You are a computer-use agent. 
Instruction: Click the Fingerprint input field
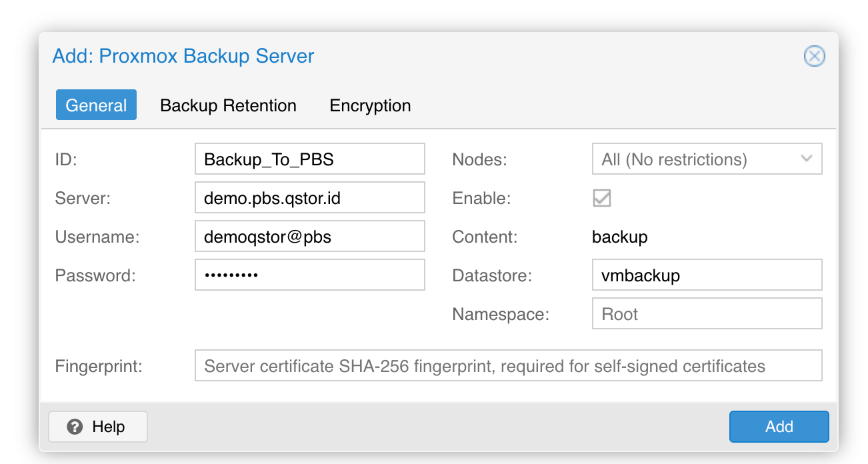pyautogui.click(x=509, y=366)
